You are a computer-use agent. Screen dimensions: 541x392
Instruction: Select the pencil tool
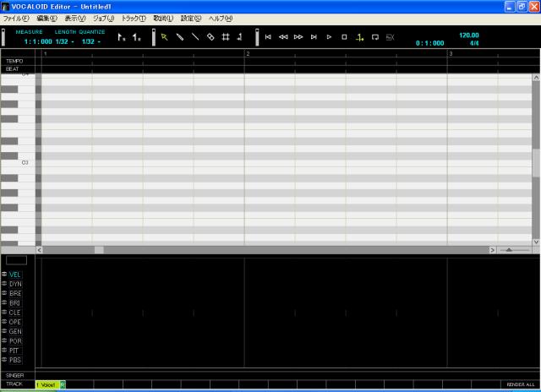(180, 37)
